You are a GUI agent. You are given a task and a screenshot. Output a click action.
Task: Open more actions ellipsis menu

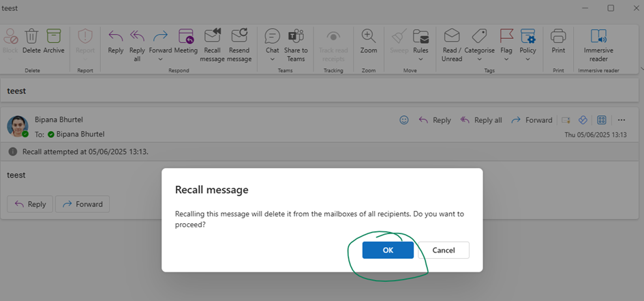(622, 120)
